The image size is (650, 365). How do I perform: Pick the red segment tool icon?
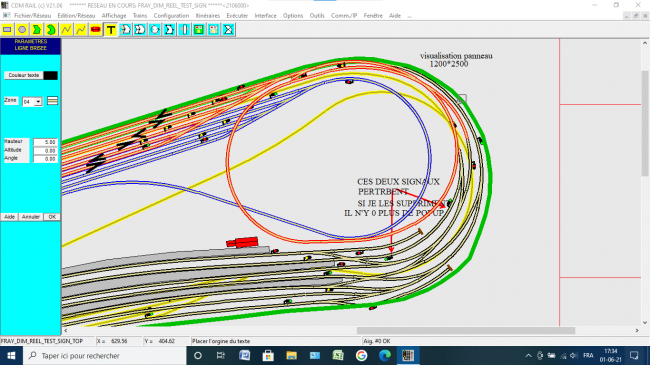tap(96, 29)
